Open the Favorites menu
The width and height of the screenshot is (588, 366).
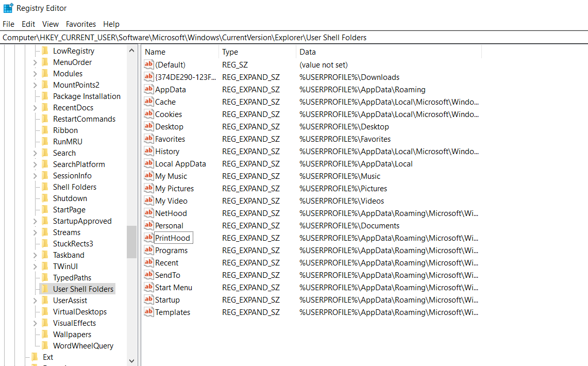pyautogui.click(x=81, y=24)
